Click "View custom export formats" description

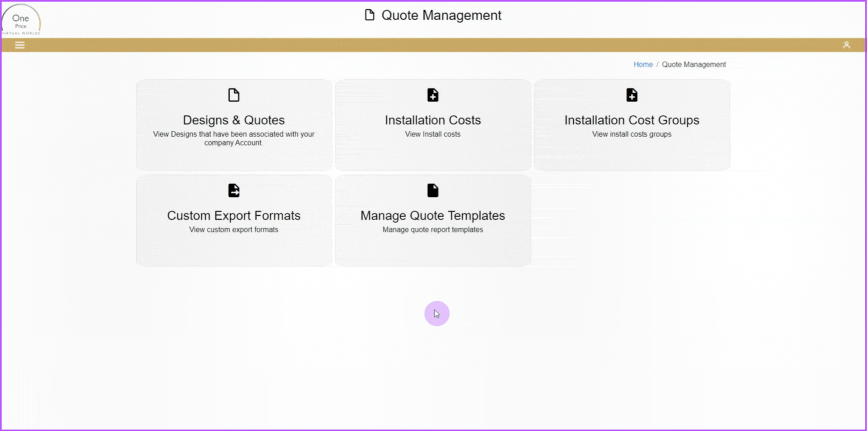point(234,230)
